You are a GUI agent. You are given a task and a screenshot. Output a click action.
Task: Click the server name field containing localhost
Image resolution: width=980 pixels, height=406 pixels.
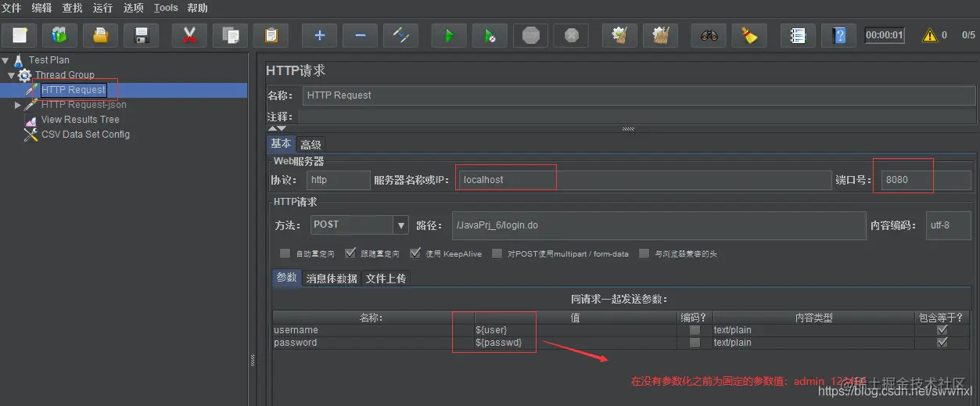click(x=644, y=180)
